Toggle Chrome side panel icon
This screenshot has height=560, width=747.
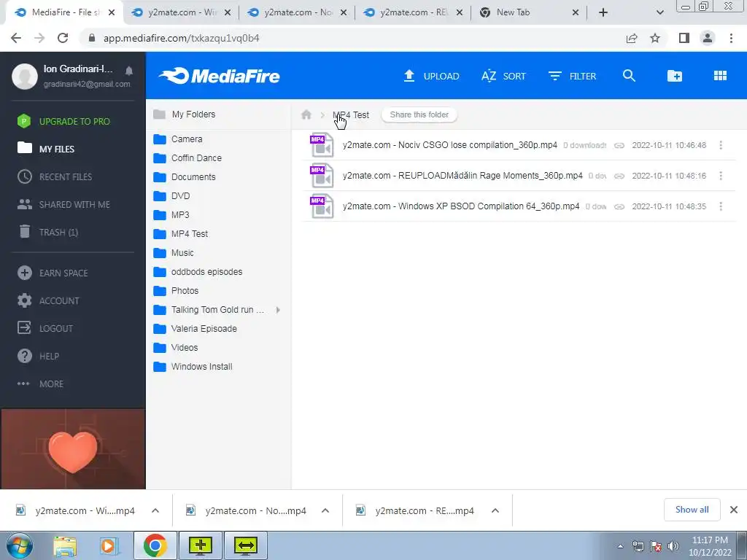[x=684, y=38]
